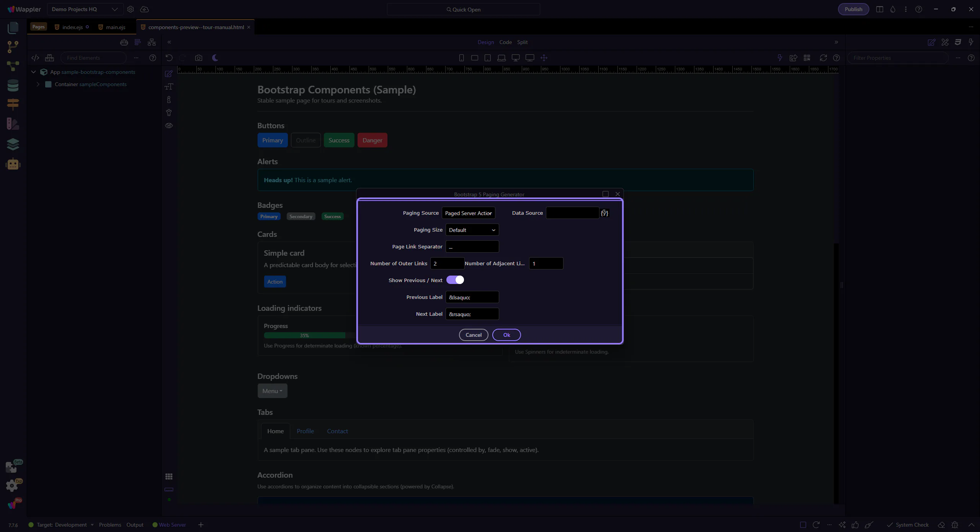This screenshot has width=980, height=532.
Task: Click the refresh icon in the design toolbar
Action: pyautogui.click(x=823, y=58)
